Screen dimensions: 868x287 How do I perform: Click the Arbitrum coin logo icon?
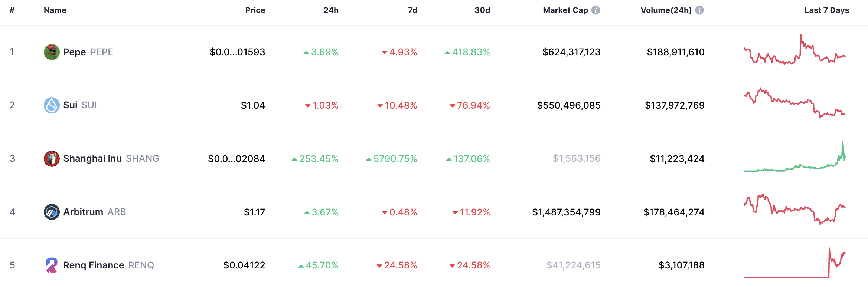tap(52, 212)
